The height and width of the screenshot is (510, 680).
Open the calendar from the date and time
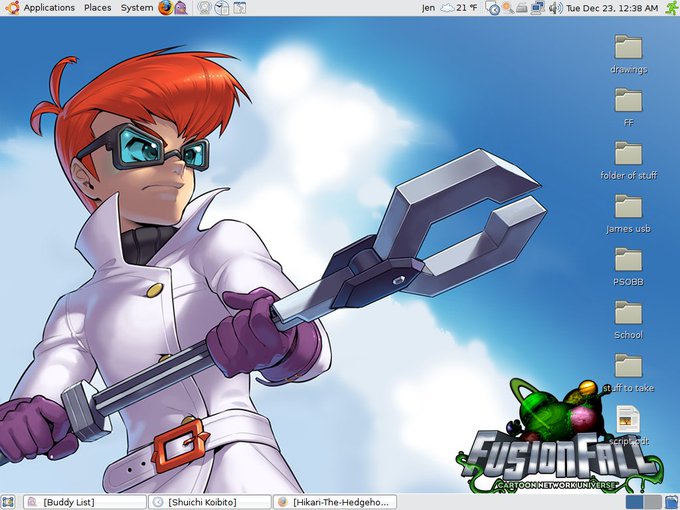click(612, 8)
